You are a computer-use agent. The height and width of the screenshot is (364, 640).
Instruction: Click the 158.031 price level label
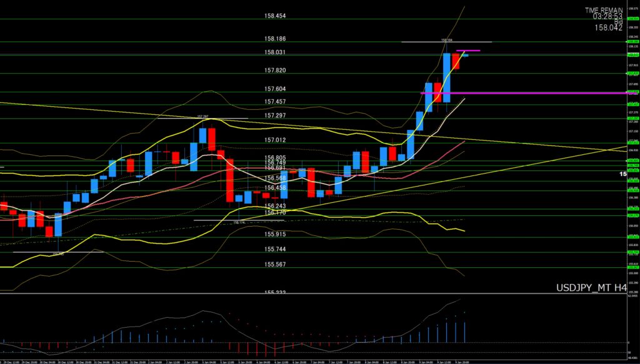(x=275, y=52)
